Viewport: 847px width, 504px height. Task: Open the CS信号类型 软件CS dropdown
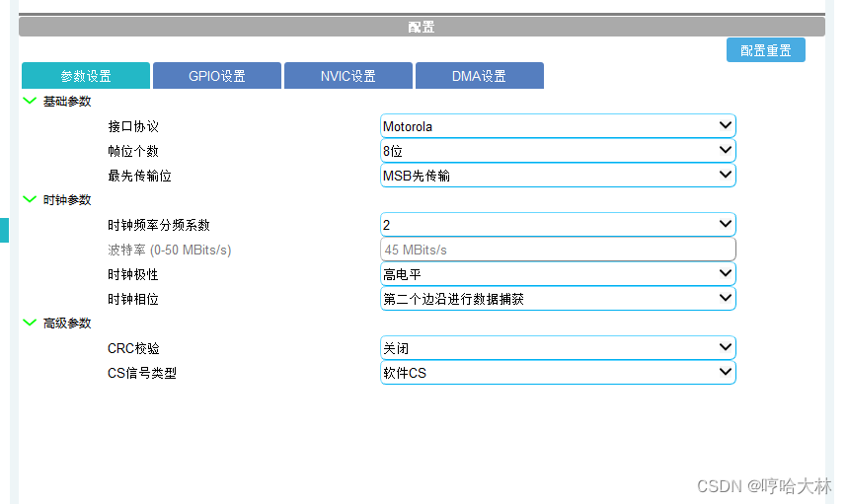[558, 373]
